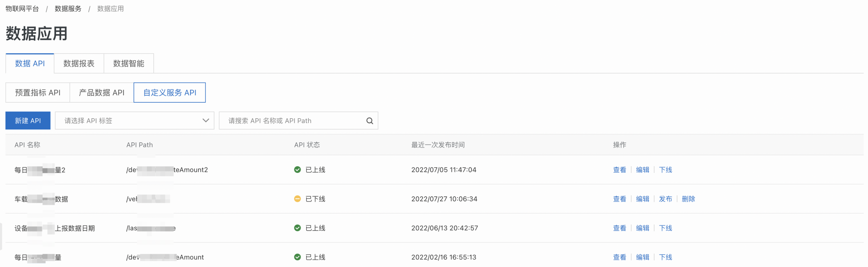The height and width of the screenshot is (267, 868).
Task: Click API path starting with /las
Action: (x=151, y=228)
